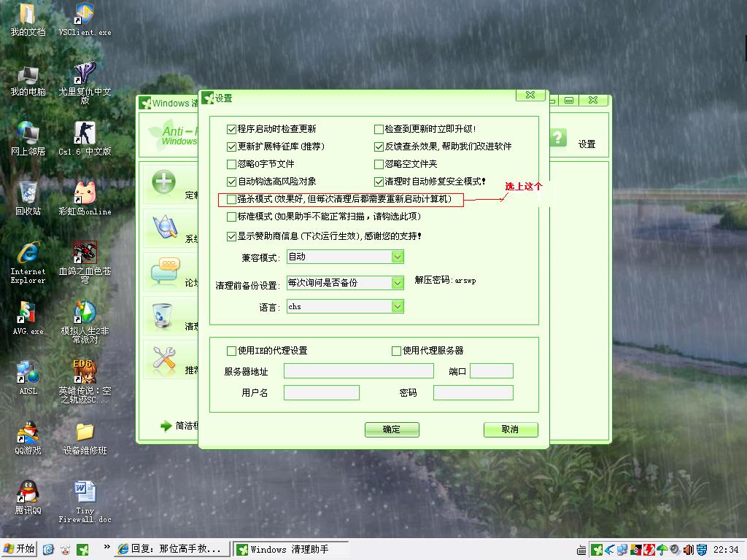Click the 端口 input field
This screenshot has height=560, width=747.
tap(492, 371)
